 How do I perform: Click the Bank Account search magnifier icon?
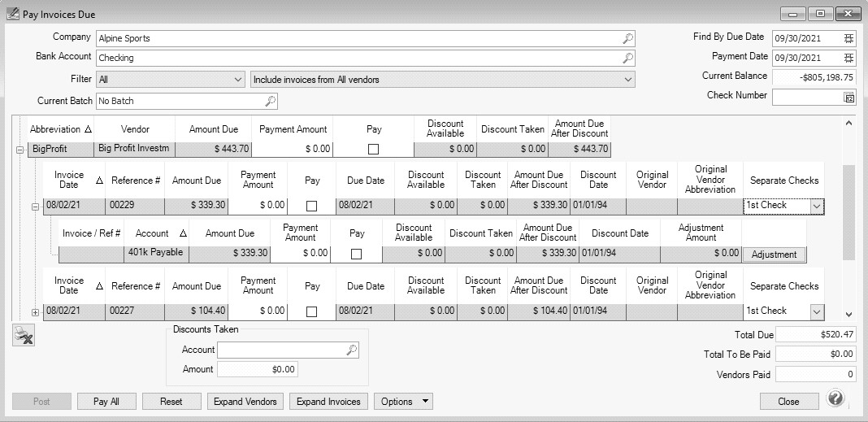point(627,59)
